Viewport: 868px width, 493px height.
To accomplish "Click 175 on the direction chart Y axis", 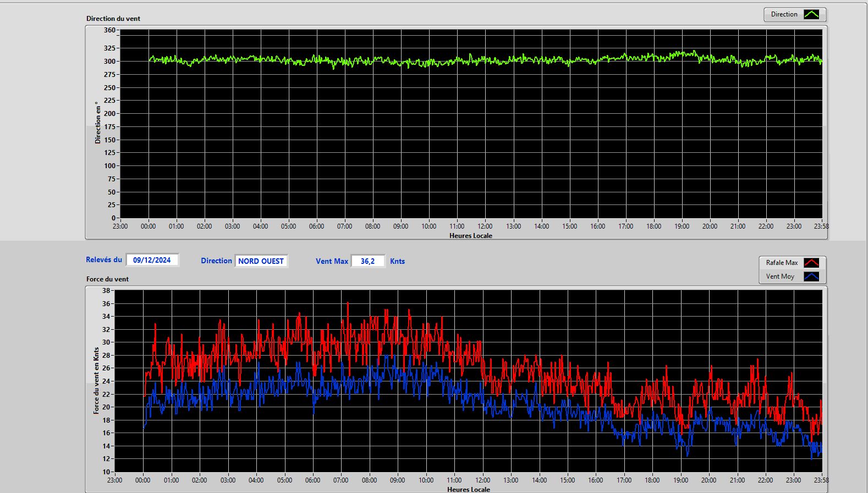I will point(109,127).
